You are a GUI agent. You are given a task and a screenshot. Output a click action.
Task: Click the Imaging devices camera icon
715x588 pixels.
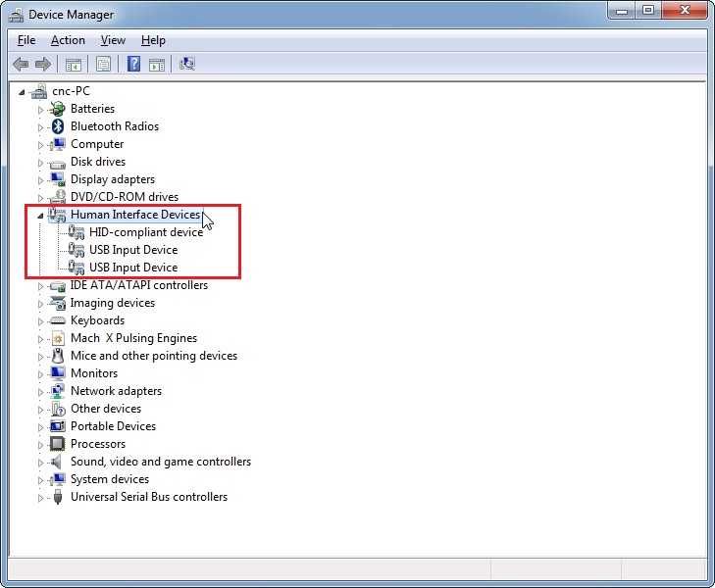coord(58,303)
